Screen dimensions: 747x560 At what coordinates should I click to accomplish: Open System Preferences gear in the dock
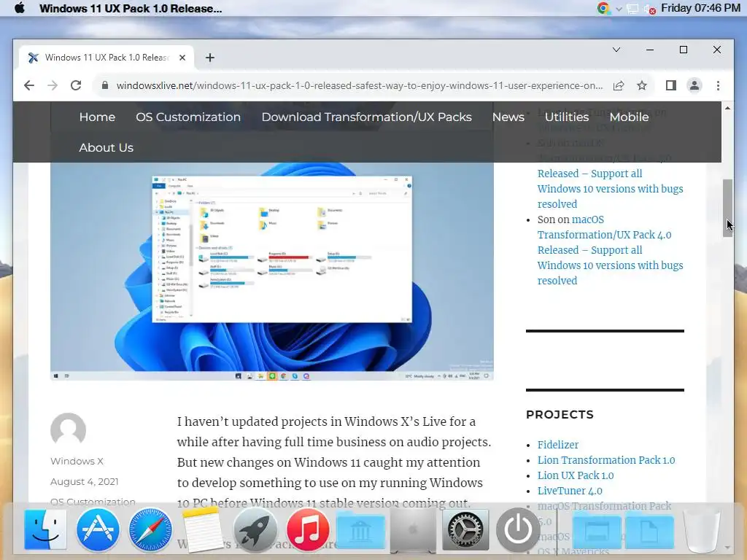point(465,529)
